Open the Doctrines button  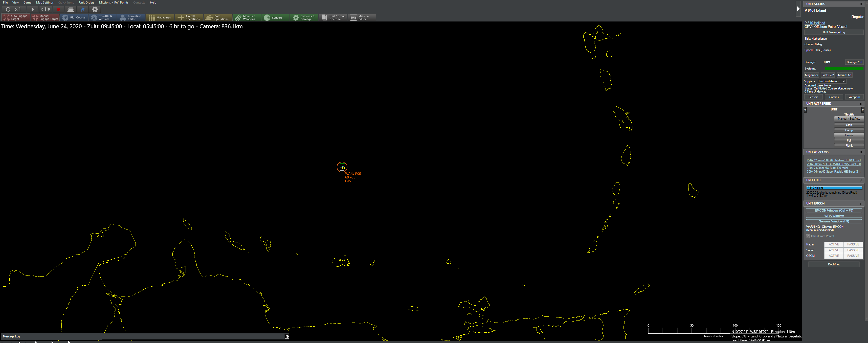click(x=834, y=264)
